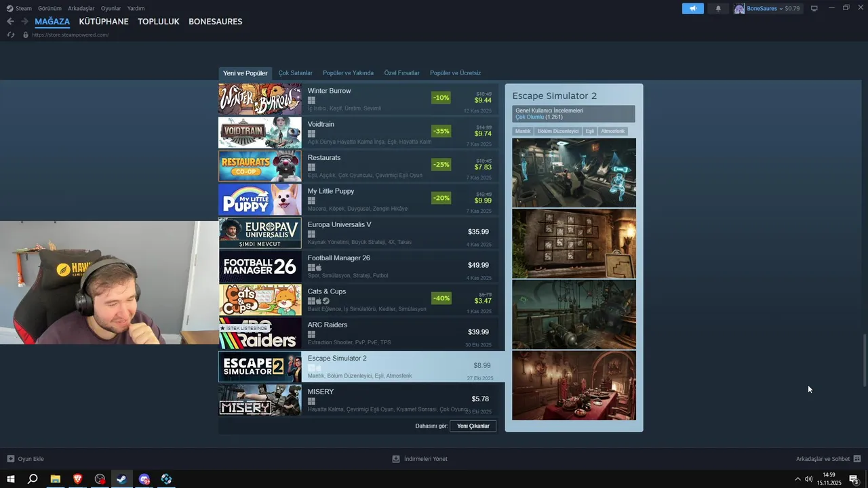Click the page vertical scrollbar thumb
This screenshot has height=488, width=868.
tap(865, 360)
